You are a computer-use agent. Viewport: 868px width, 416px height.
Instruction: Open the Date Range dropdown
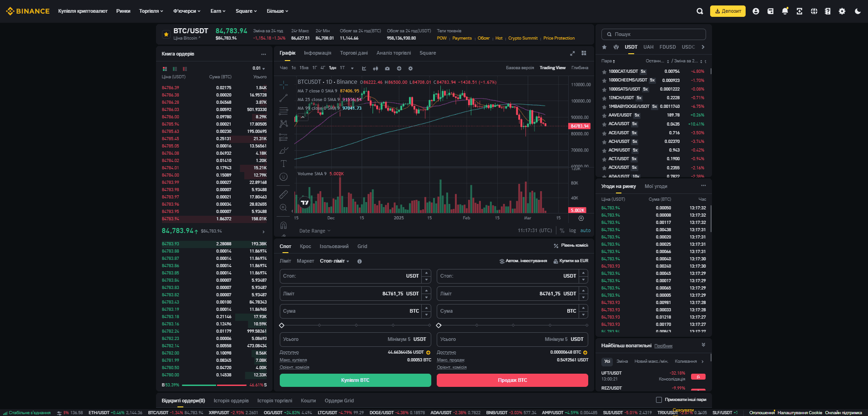point(315,231)
